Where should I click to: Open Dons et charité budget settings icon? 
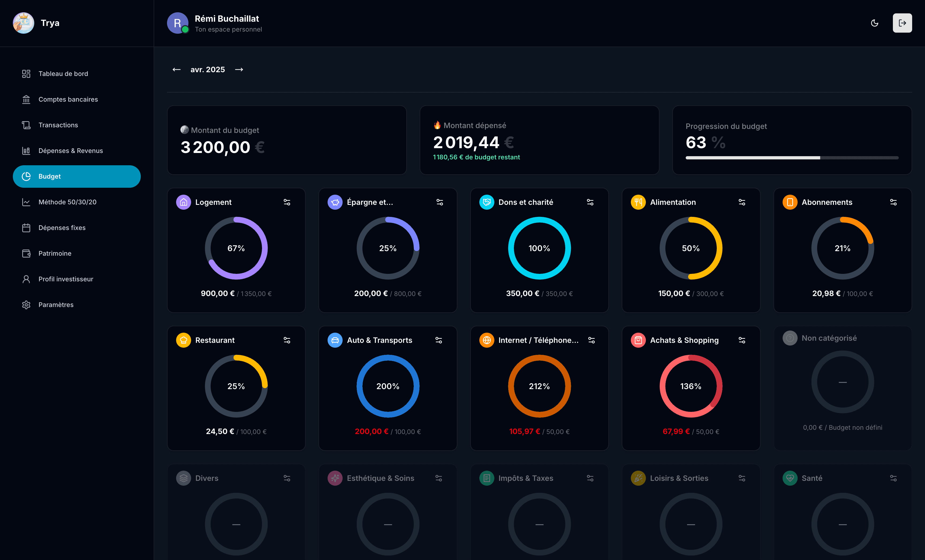(590, 202)
